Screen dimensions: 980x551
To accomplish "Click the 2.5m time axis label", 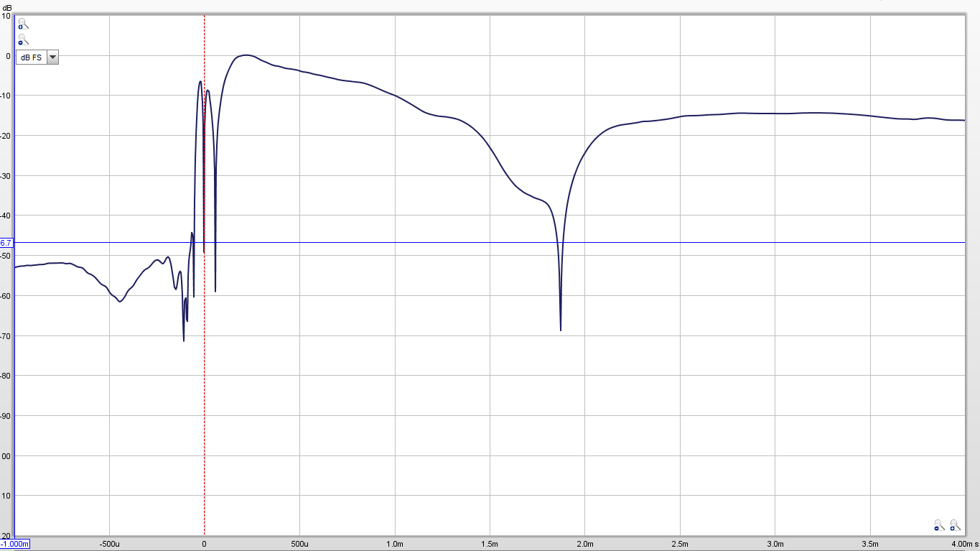I will pos(680,544).
